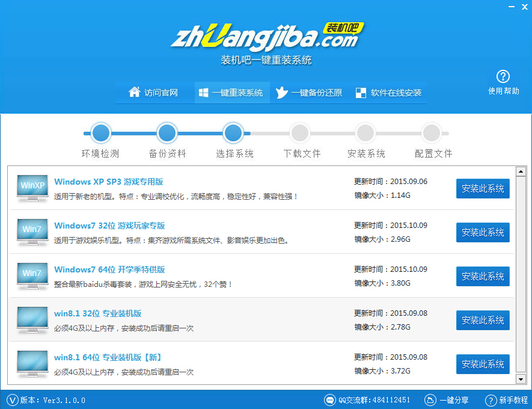Click image size 3.72G text

400,371
